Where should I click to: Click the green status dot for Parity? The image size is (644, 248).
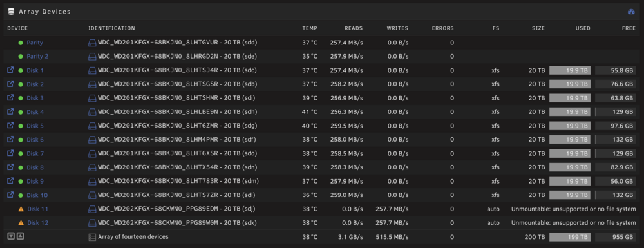tap(21, 43)
